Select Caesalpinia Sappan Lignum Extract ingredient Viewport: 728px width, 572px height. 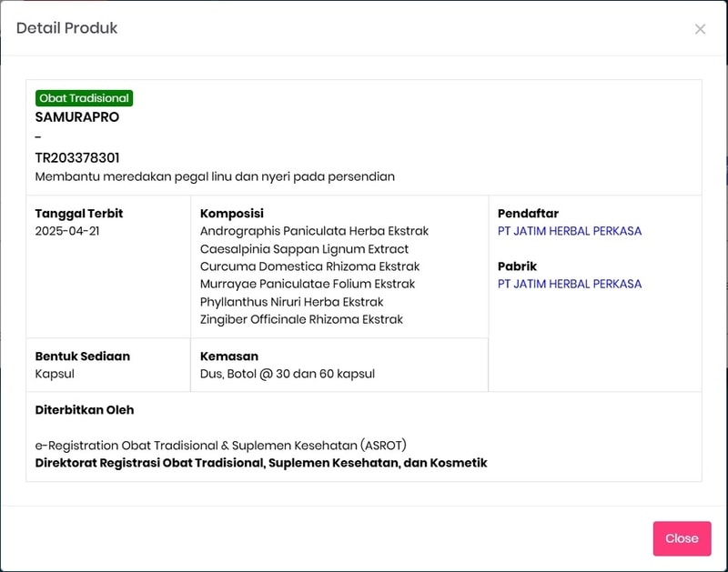click(x=304, y=249)
